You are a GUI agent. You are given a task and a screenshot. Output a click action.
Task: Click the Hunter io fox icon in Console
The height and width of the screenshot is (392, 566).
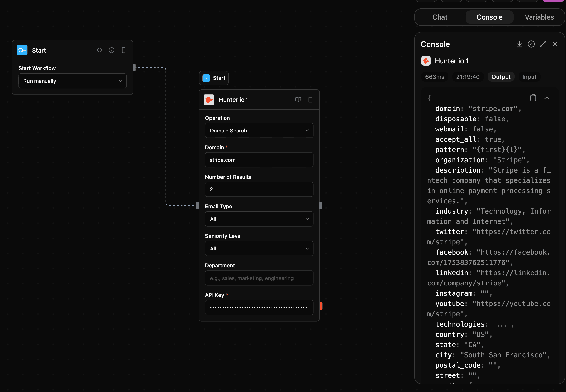(x=426, y=61)
